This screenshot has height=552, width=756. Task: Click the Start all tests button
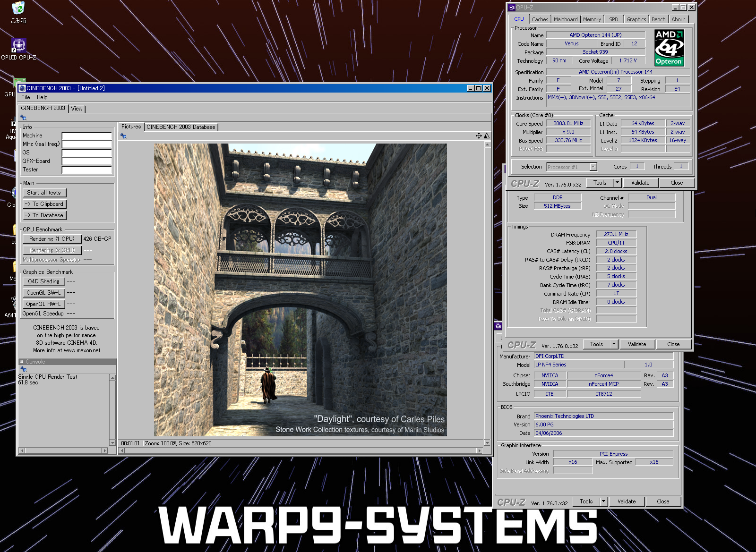tap(44, 193)
